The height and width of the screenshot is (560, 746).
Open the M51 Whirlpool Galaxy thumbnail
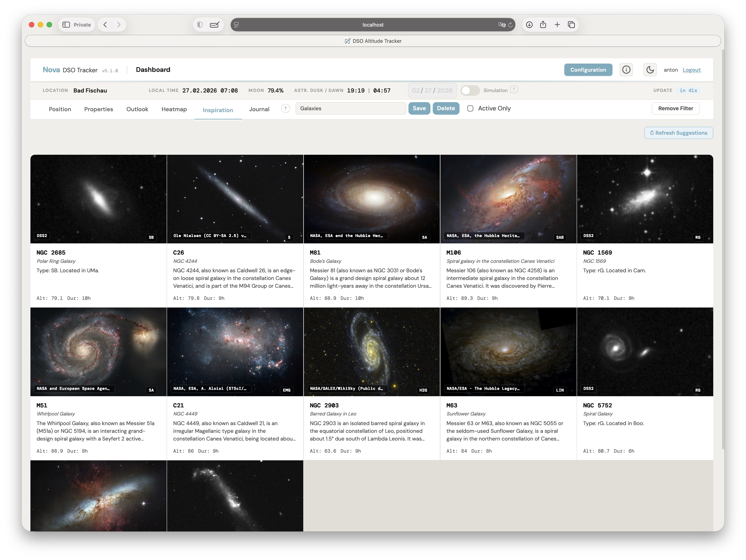coord(98,351)
